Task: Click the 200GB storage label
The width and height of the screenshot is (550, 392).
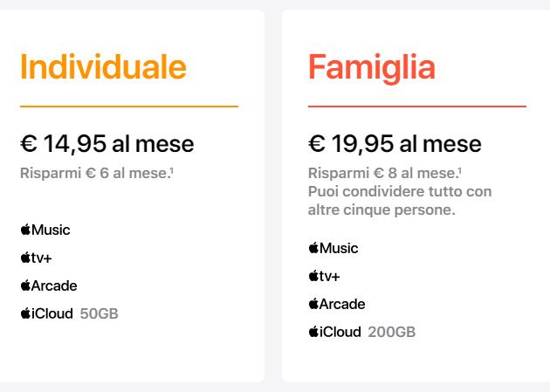Action: coord(392,332)
